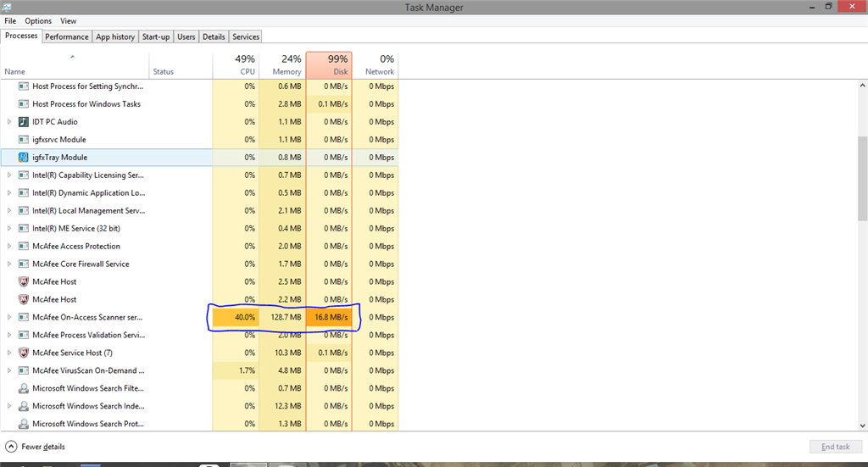
Task: Sort processes by the Name column
Action: tap(75, 65)
